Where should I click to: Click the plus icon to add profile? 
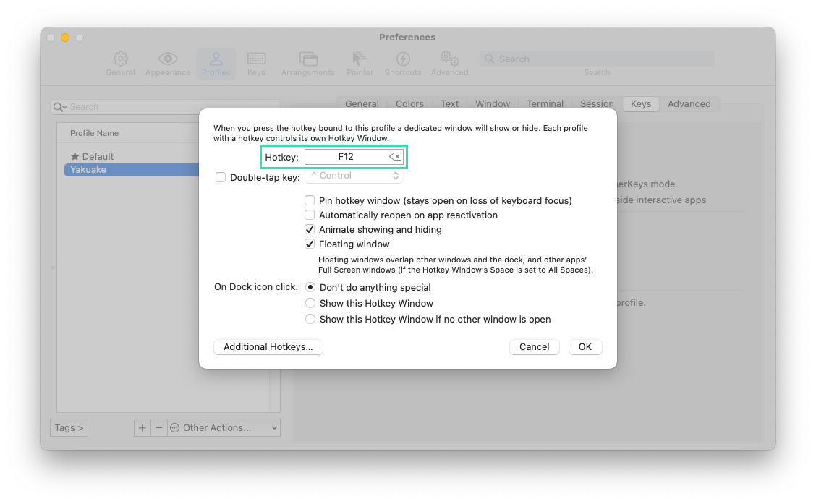point(142,427)
